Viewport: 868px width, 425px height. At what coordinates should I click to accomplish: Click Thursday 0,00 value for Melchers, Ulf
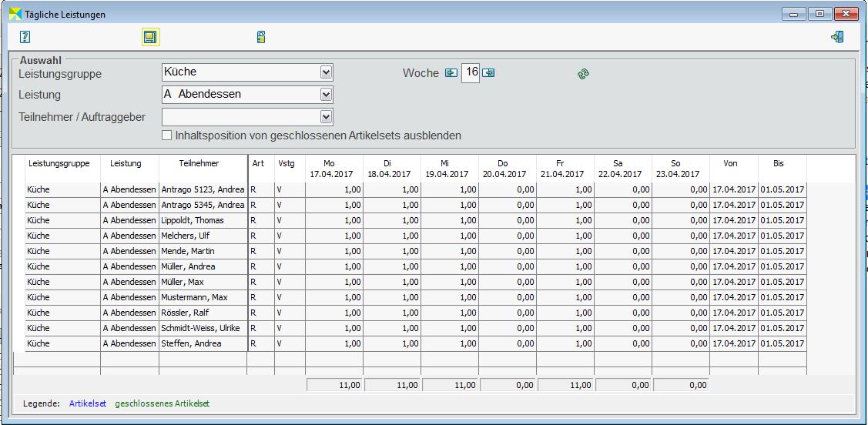(507, 236)
